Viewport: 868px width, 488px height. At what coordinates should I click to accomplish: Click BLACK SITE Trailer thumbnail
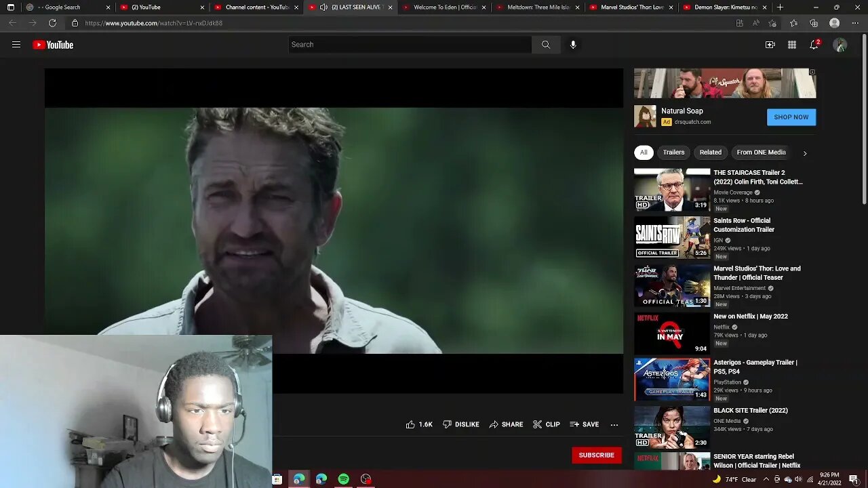(672, 427)
